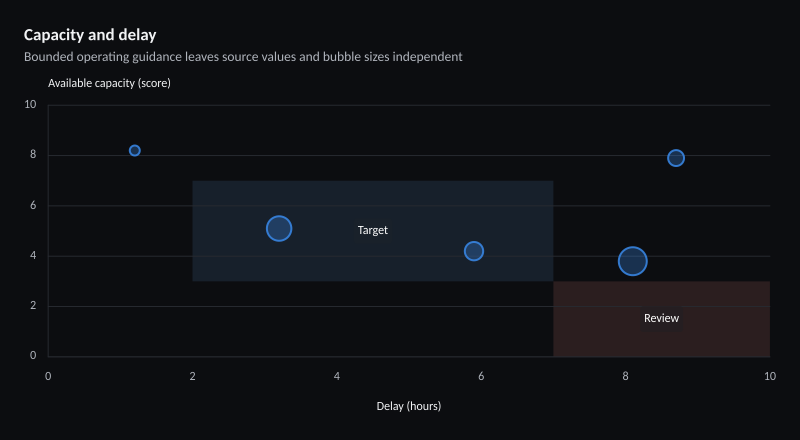Click the y-axis tick label "10"

pos(31,104)
